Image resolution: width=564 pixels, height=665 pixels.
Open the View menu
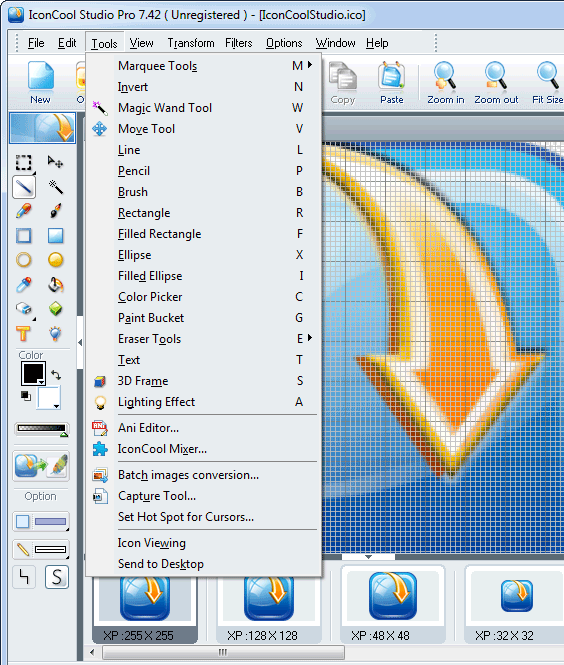pyautogui.click(x=141, y=43)
